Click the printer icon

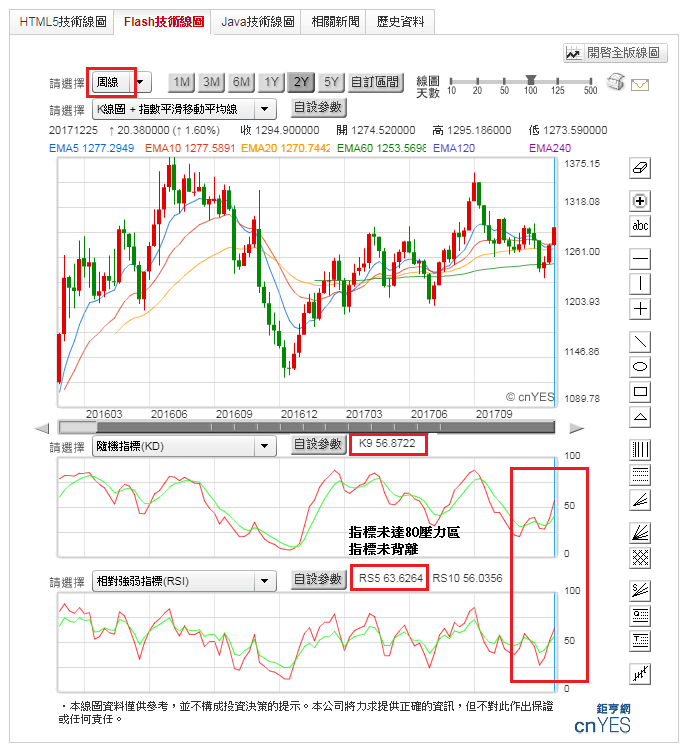pos(615,82)
